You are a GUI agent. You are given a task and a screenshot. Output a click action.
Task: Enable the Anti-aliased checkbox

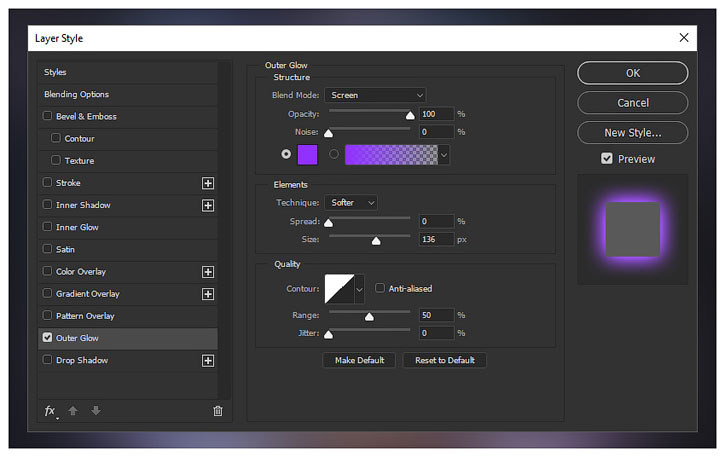point(380,288)
